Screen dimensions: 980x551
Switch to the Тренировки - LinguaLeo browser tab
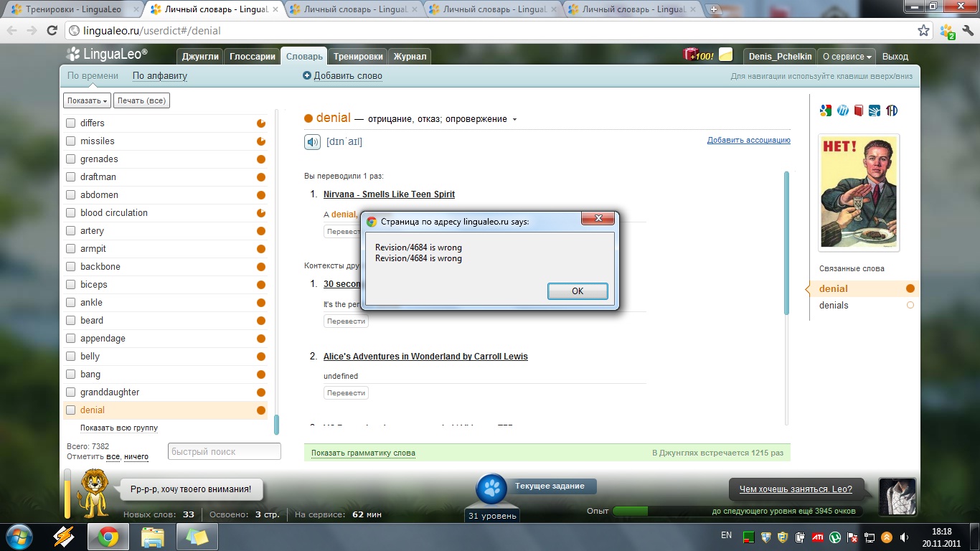point(72,9)
